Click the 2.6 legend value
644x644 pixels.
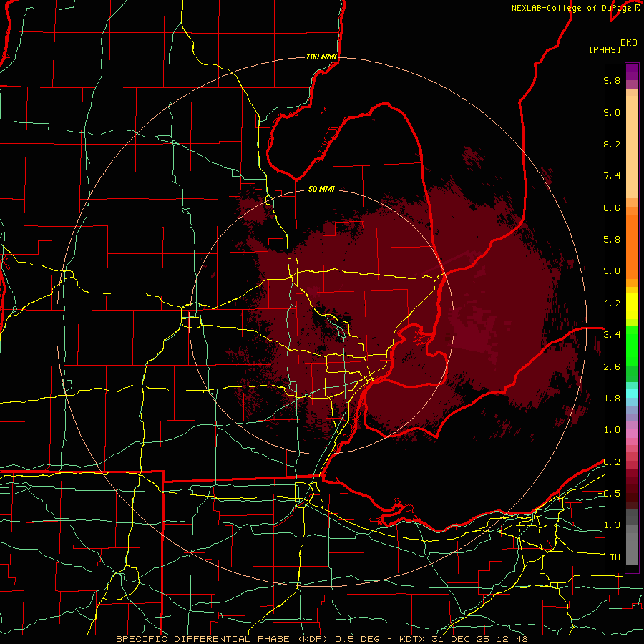point(612,367)
